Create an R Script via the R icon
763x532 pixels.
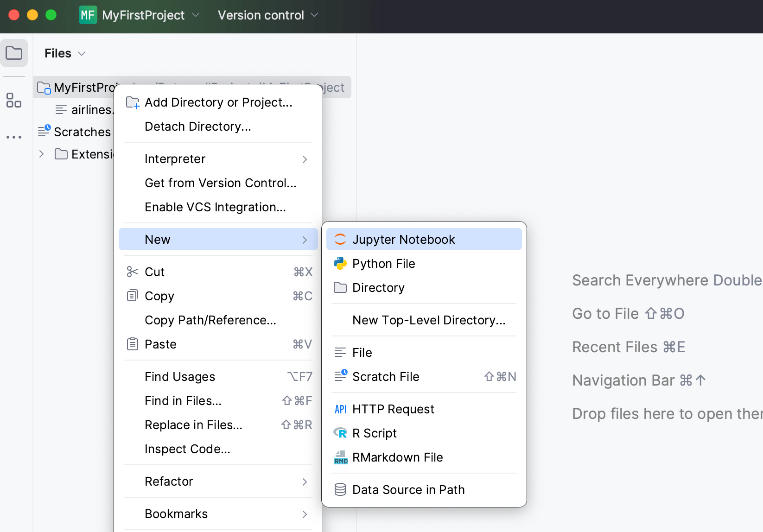[x=374, y=433]
